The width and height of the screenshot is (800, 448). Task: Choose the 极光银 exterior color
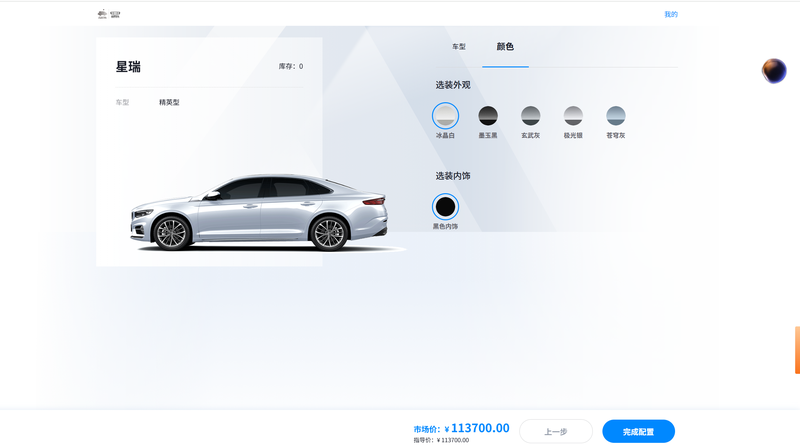click(573, 116)
